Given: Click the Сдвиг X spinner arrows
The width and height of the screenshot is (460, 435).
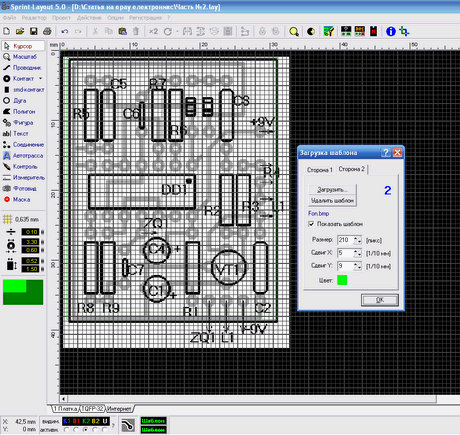Looking at the screenshot, I should (x=358, y=253).
